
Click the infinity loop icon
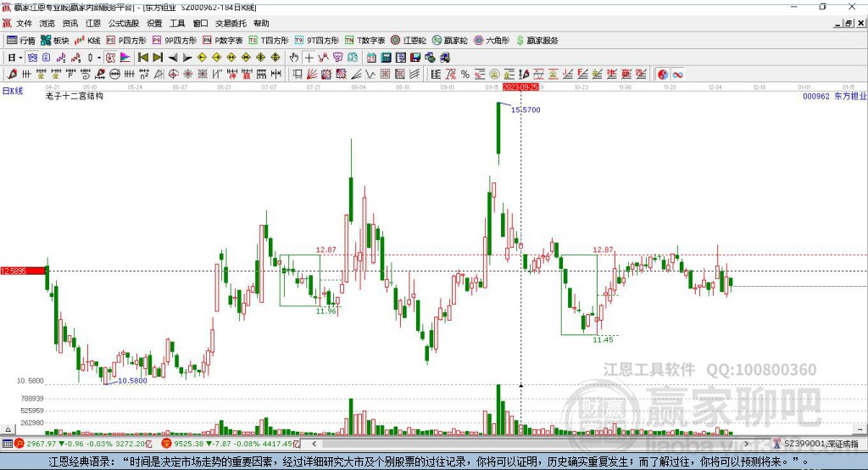coord(677,75)
